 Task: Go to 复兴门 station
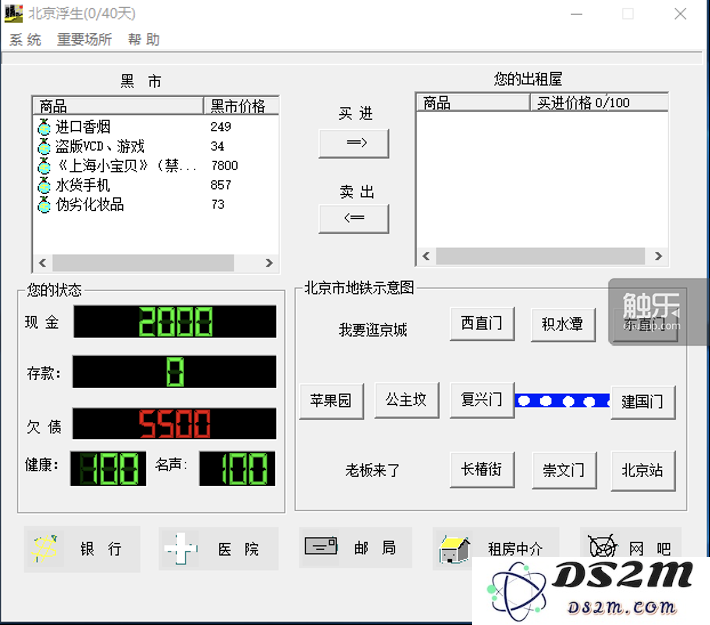coord(482,400)
